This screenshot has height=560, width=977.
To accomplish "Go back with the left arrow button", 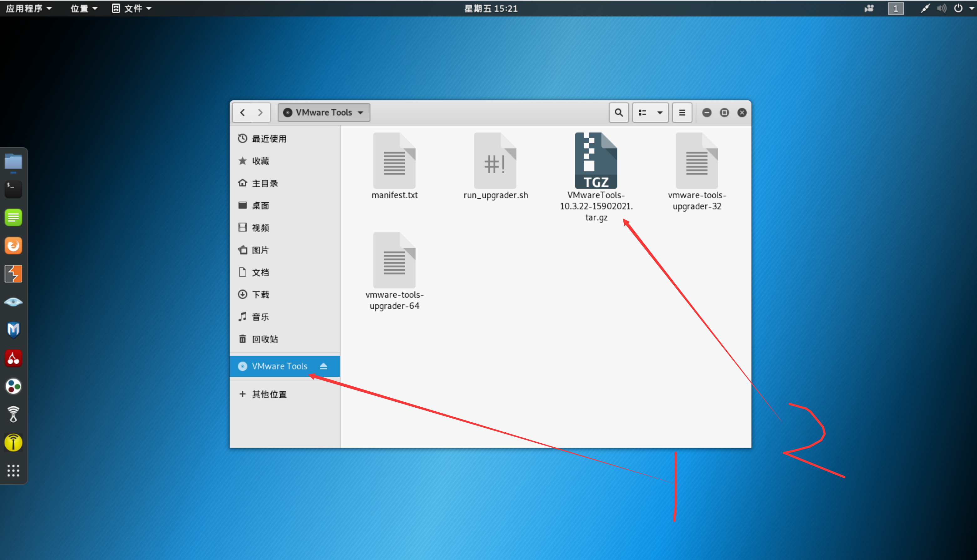I will [242, 112].
